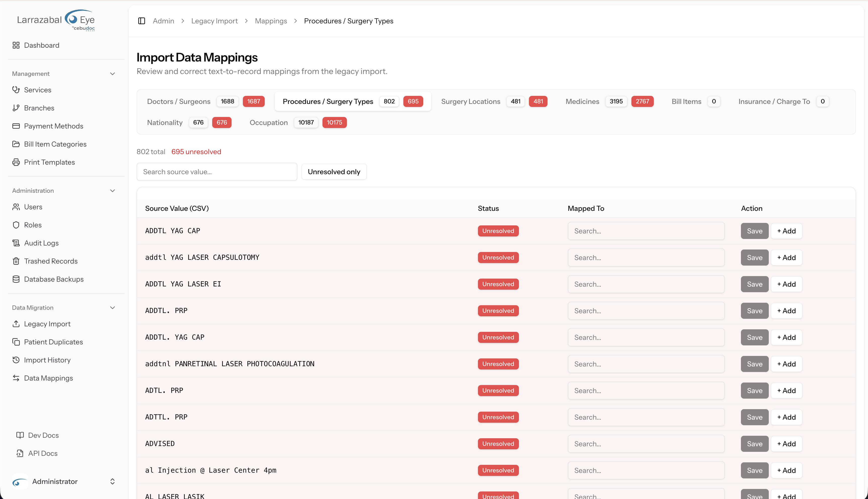This screenshot has height=499, width=868.
Task: Save mapping for ADDTL. YAG CAP
Action: click(x=754, y=338)
